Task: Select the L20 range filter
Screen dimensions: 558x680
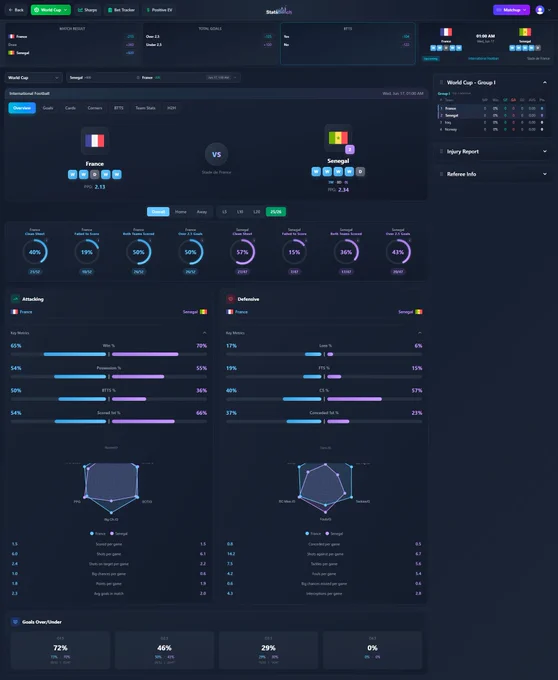Action: 257,212
